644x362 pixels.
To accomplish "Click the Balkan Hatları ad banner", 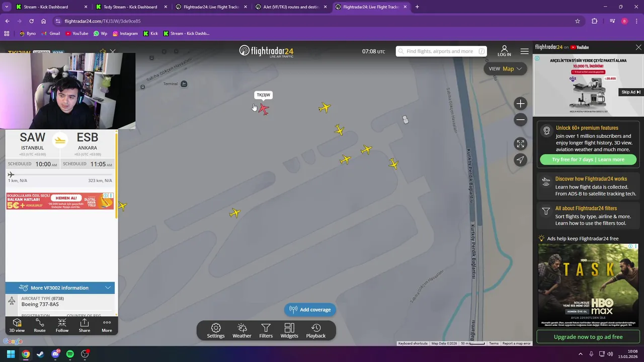I will tap(60, 201).
